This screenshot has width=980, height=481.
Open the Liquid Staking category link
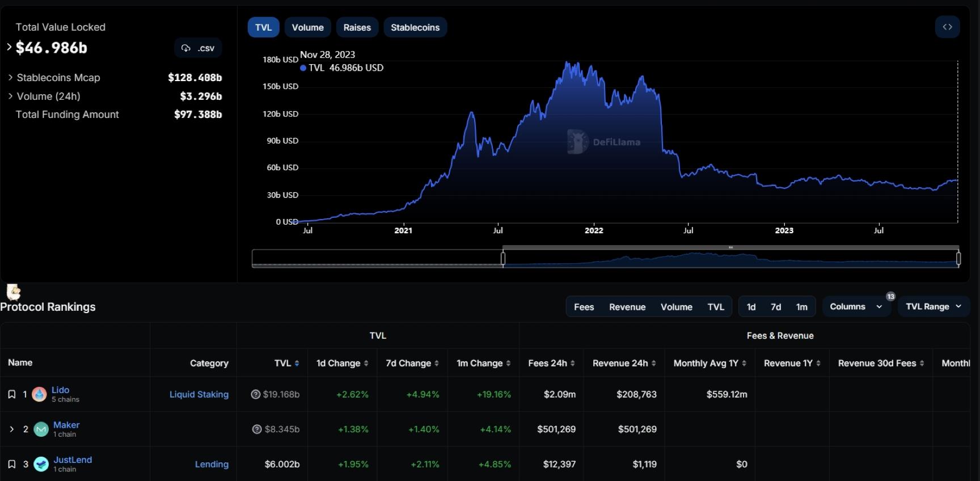[199, 394]
